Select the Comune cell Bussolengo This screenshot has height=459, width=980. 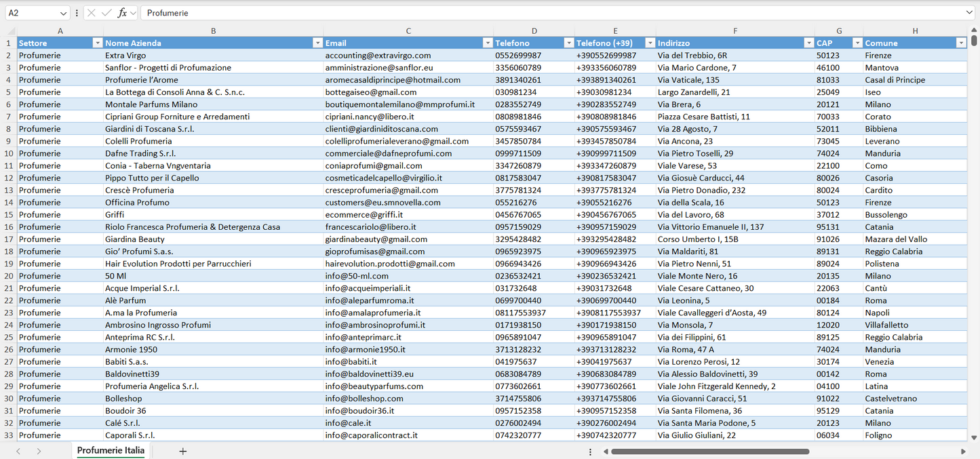click(x=915, y=214)
